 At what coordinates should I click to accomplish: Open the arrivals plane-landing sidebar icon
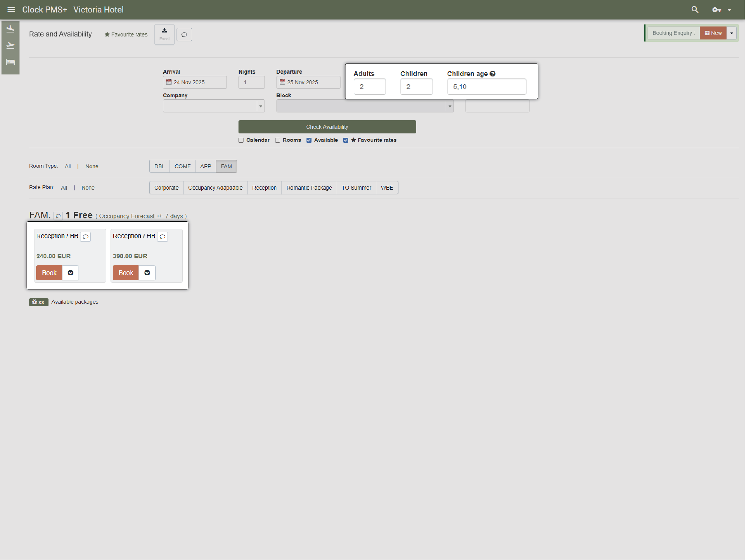(x=10, y=29)
